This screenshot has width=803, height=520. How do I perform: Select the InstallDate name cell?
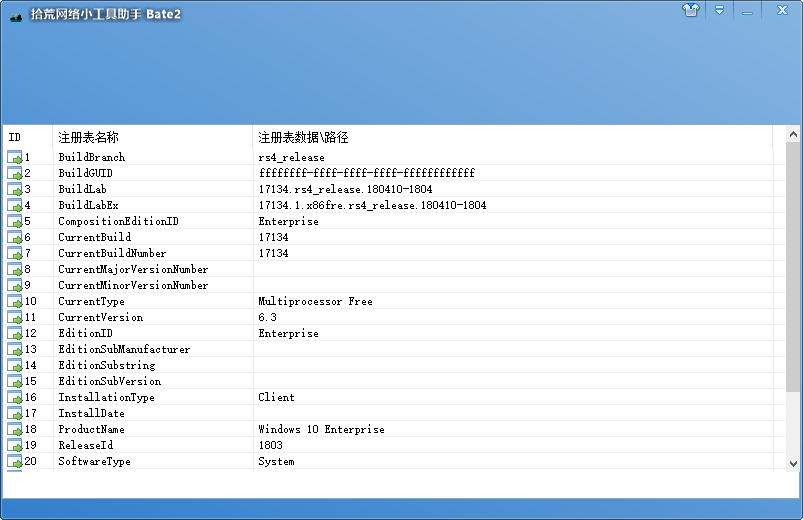pyautogui.click(x=92, y=413)
